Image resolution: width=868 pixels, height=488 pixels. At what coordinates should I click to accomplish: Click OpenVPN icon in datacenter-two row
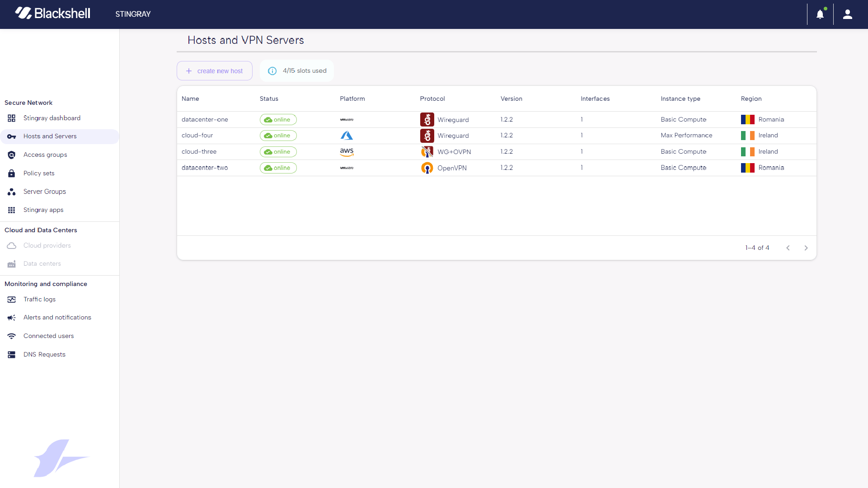tap(427, 168)
